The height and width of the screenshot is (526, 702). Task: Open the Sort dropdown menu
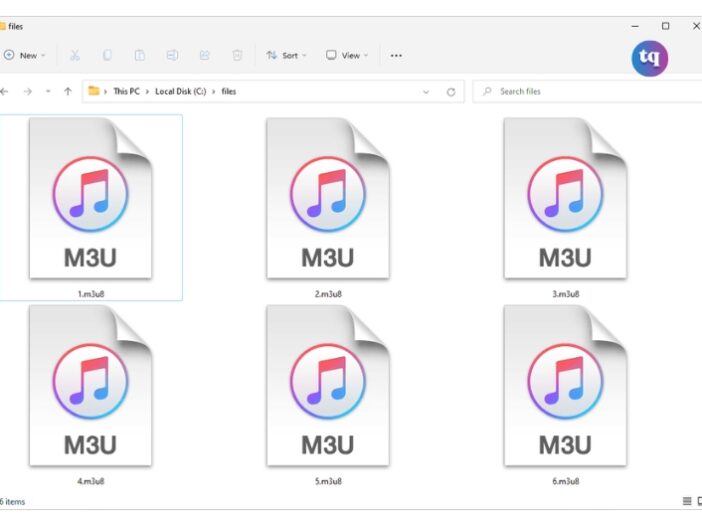click(x=287, y=56)
